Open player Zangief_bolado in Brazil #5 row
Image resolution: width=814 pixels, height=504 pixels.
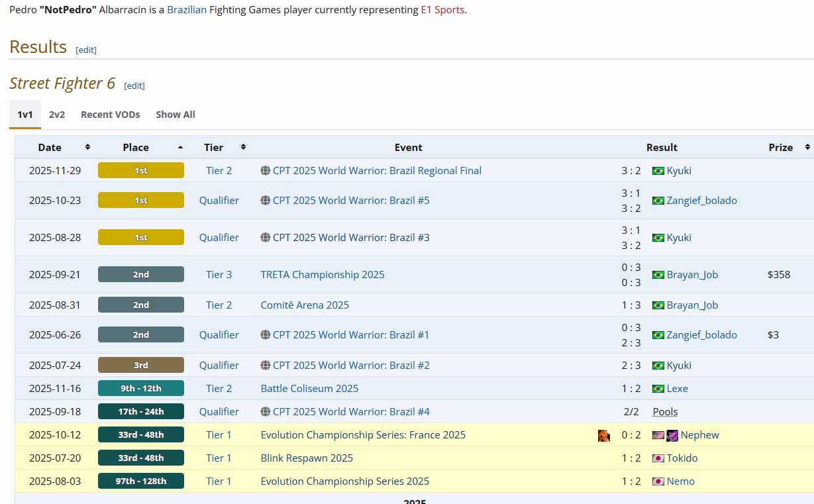click(x=702, y=200)
